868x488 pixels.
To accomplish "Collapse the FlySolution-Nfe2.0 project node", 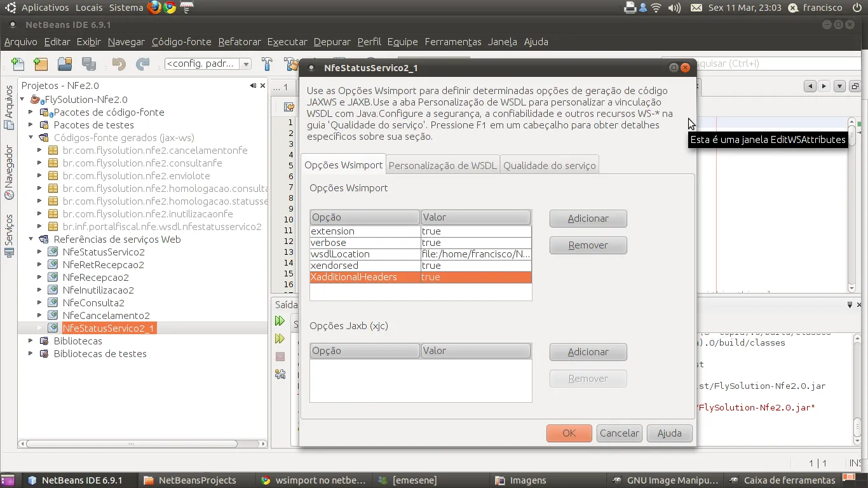I will click(22, 99).
